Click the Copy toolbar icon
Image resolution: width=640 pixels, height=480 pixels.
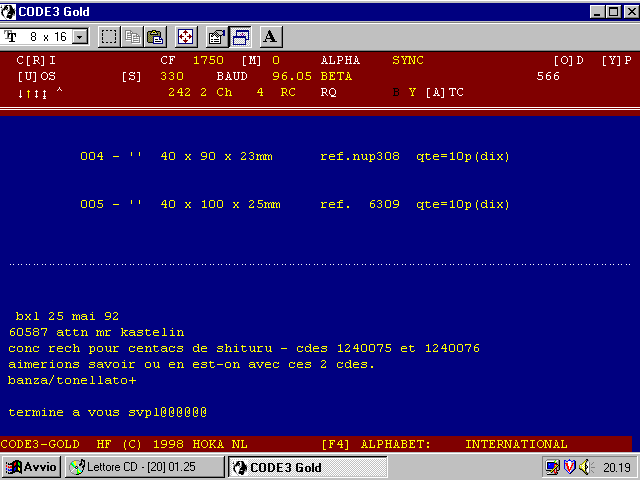(133, 37)
